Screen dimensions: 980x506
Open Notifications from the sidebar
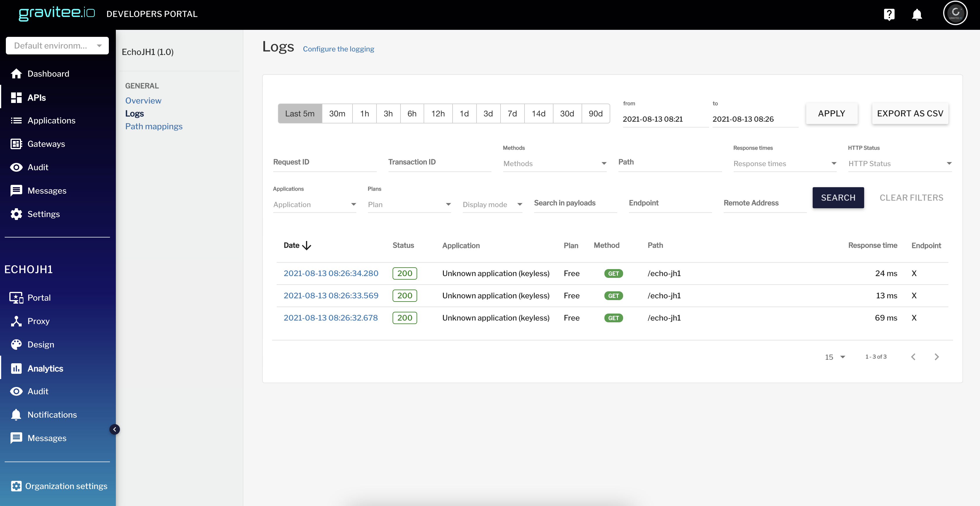click(x=52, y=415)
